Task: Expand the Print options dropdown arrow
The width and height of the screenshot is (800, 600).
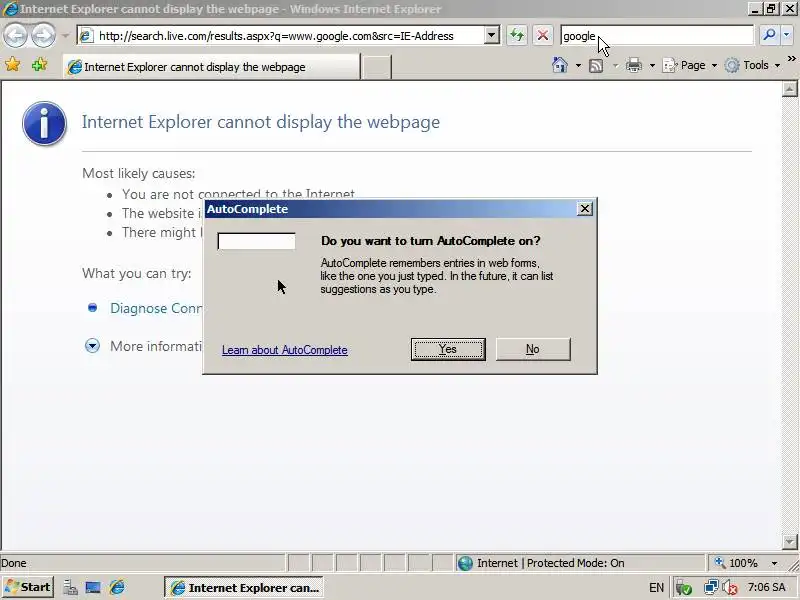Action: (652, 65)
